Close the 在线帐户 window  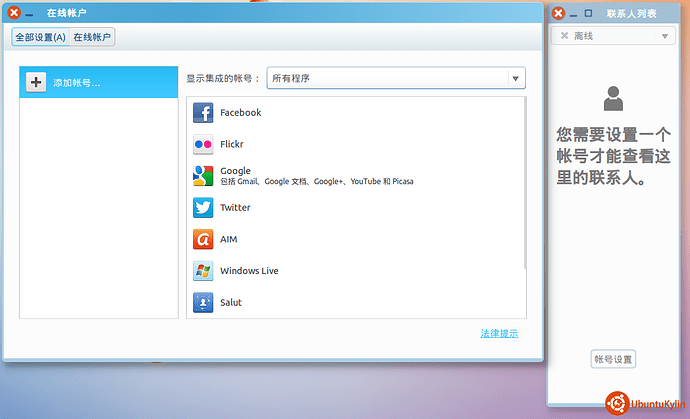tap(14, 12)
